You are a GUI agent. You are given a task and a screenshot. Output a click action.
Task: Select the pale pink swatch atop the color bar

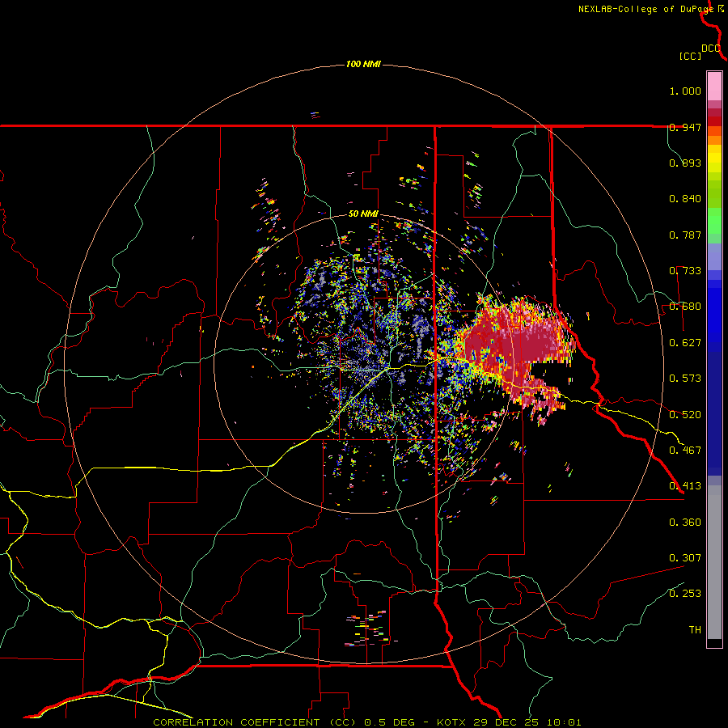click(x=714, y=86)
